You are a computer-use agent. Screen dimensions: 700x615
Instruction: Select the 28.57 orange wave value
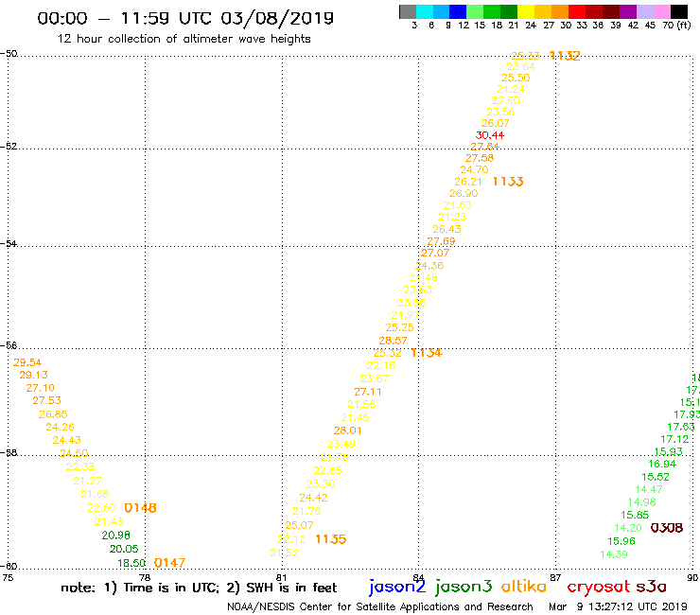click(x=393, y=341)
